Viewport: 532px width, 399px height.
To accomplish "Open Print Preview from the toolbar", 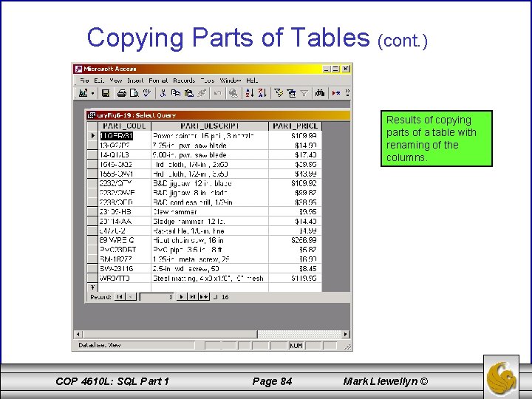I will 134,93.
